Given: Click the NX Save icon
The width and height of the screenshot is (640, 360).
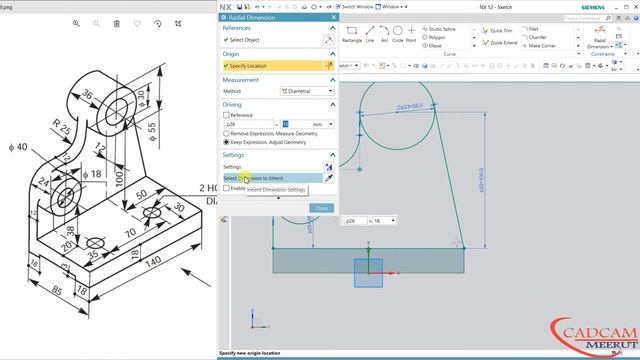Looking at the screenshot, I should 240,7.
